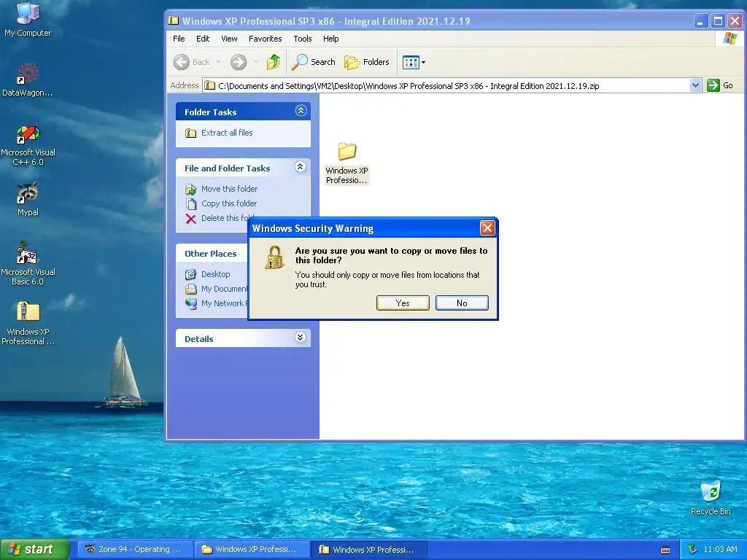The image size is (747, 560).
Task: Launch the Mypal browser shortcut
Action: pyautogui.click(x=28, y=199)
